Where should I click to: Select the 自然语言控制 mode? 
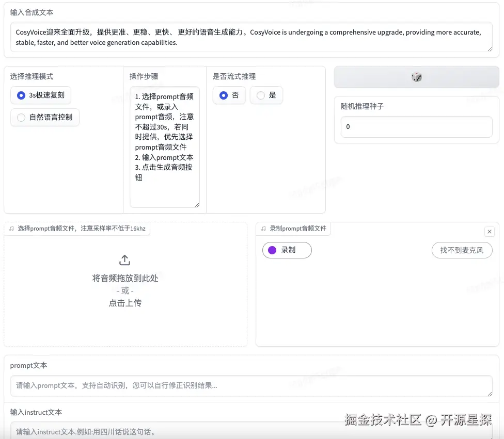[45, 118]
